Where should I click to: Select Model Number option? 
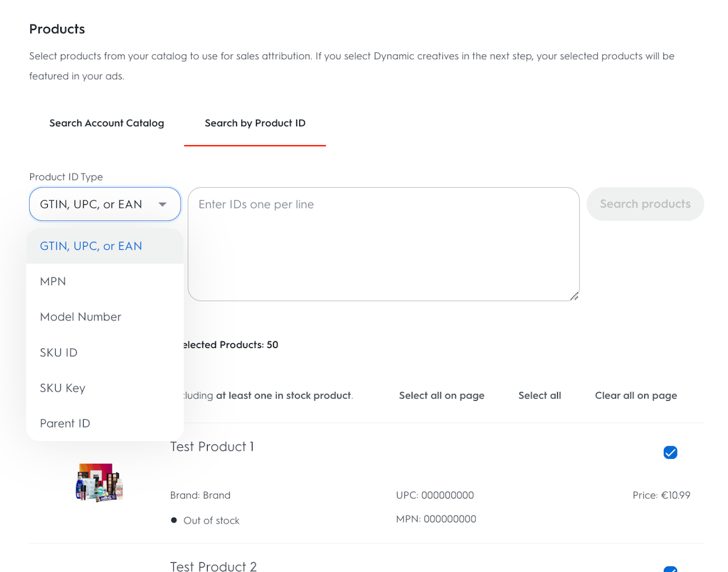point(81,317)
